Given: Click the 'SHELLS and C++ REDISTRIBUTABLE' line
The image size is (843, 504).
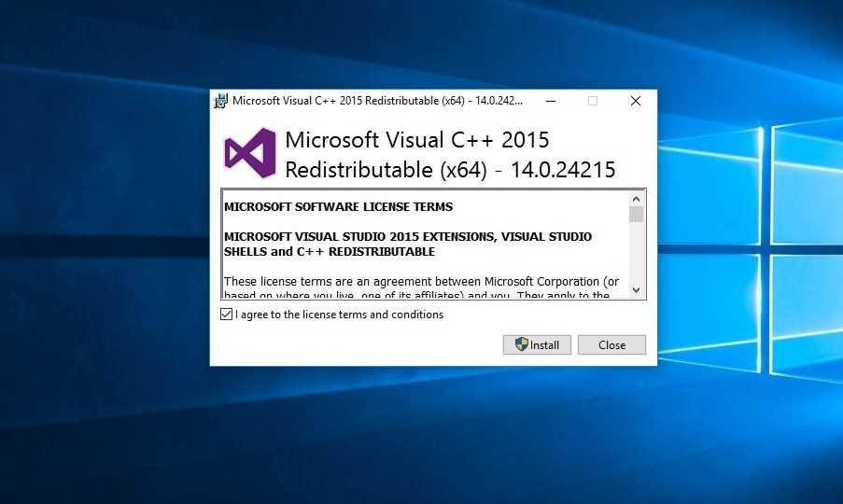Looking at the screenshot, I should click(329, 252).
